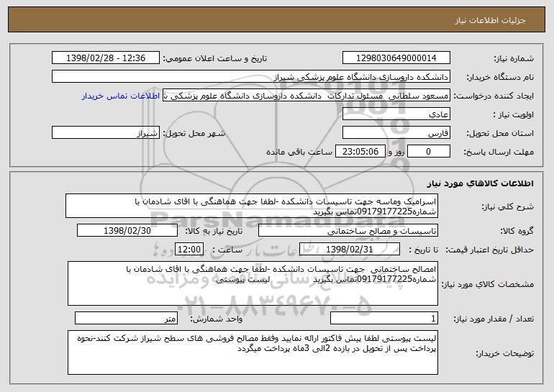Click the header title جزئیات اطلاعات نیاز
The height and width of the screenshot is (392, 554).
[490, 20]
